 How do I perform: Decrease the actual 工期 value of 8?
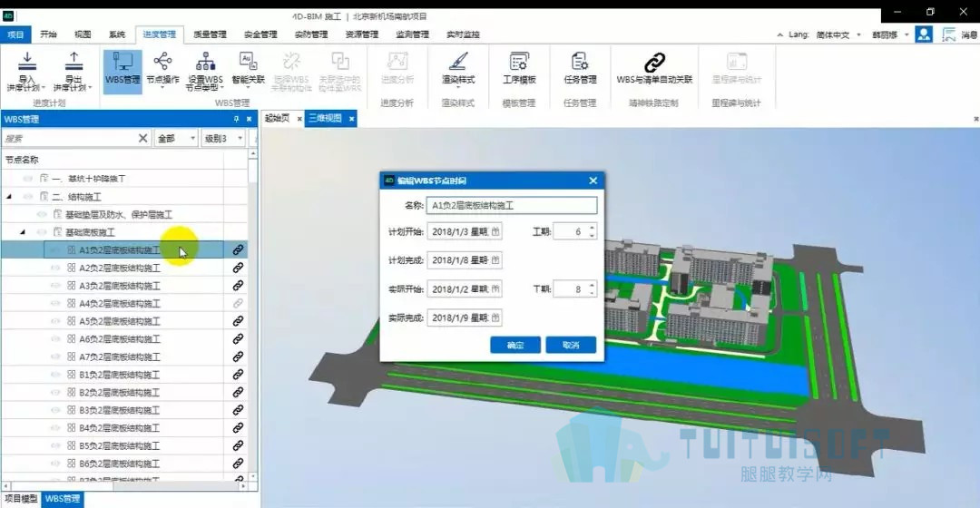click(x=592, y=293)
